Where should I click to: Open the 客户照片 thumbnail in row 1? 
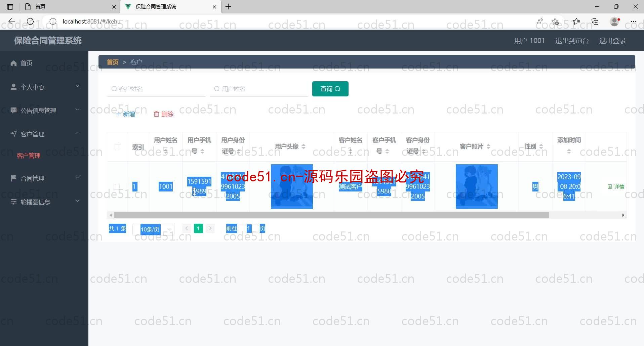tap(477, 186)
